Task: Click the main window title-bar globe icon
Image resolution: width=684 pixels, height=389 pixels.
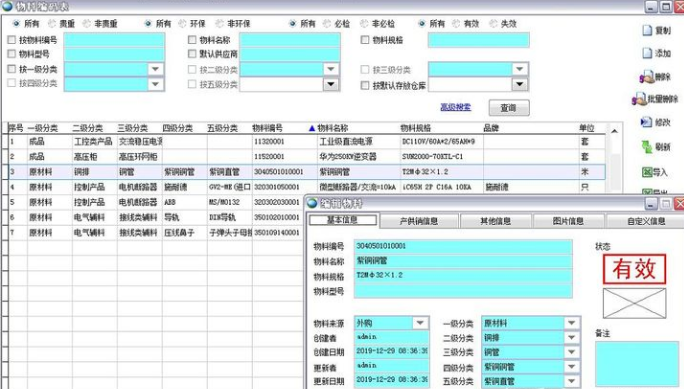Action: point(7,6)
